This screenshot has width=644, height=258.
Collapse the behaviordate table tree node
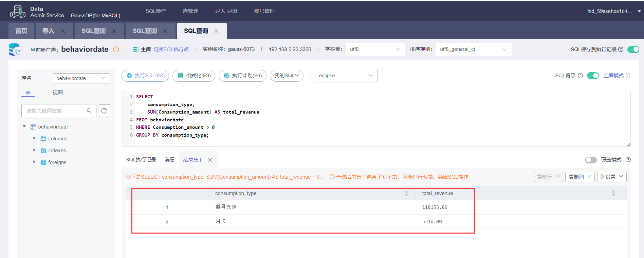(x=24, y=126)
